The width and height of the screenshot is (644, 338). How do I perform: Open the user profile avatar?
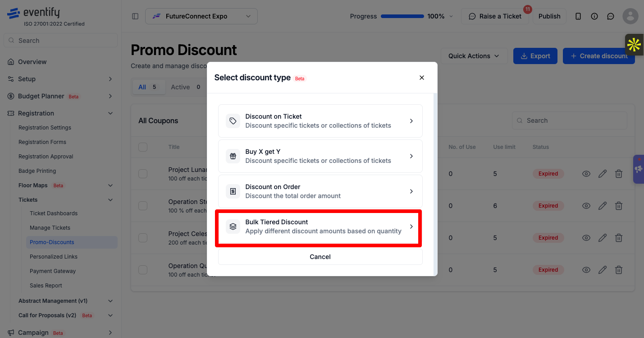(x=630, y=16)
